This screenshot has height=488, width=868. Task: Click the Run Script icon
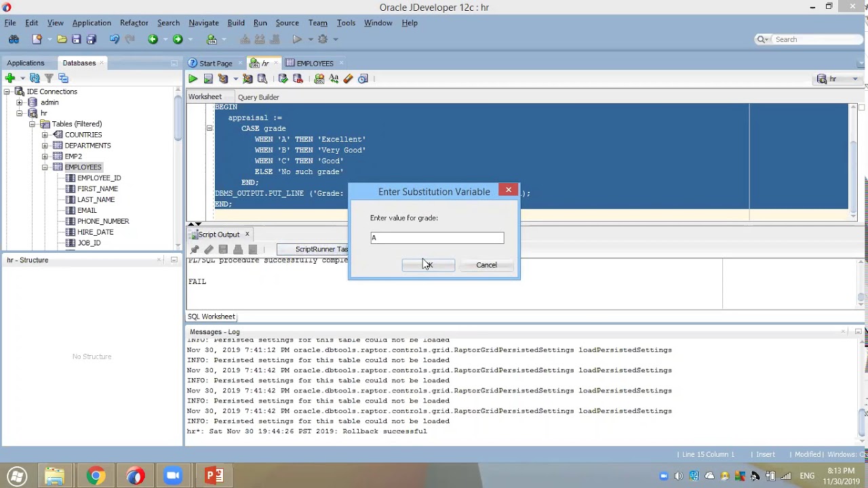[208, 79]
